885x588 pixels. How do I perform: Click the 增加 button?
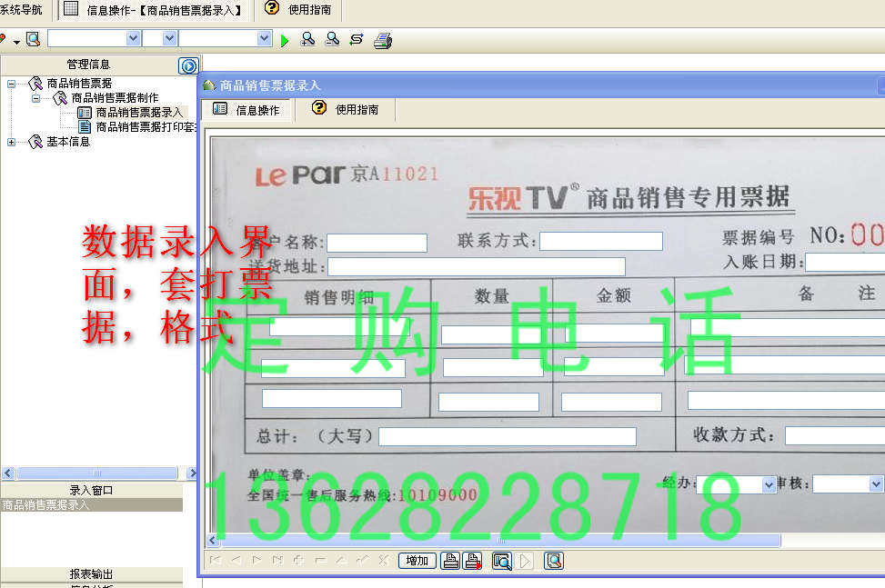click(417, 561)
